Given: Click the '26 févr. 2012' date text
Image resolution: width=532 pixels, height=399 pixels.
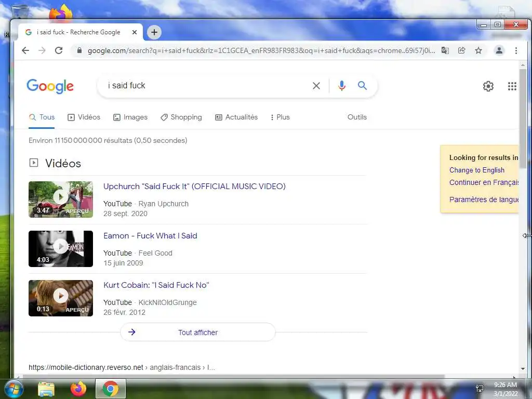Looking at the screenshot, I should click(x=124, y=312).
